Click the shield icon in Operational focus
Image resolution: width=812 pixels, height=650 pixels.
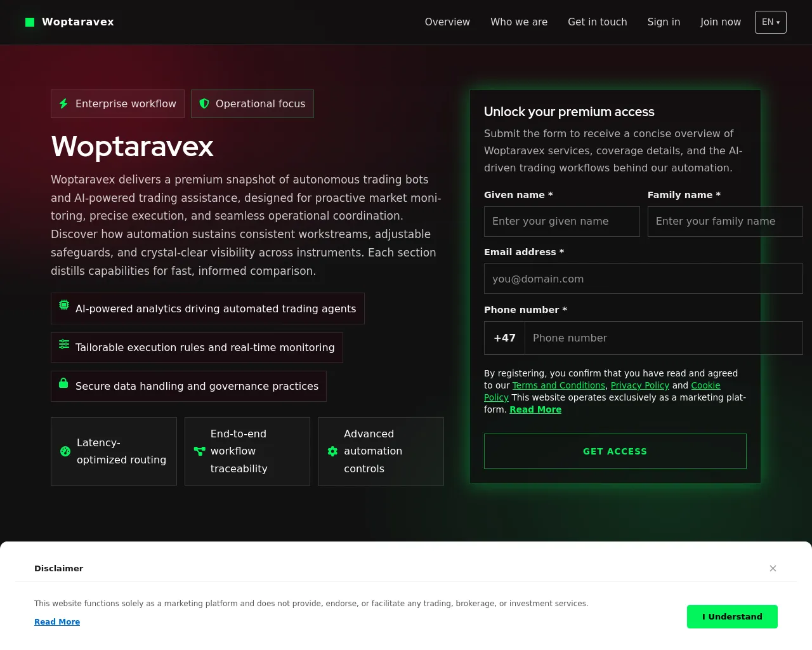point(204,103)
